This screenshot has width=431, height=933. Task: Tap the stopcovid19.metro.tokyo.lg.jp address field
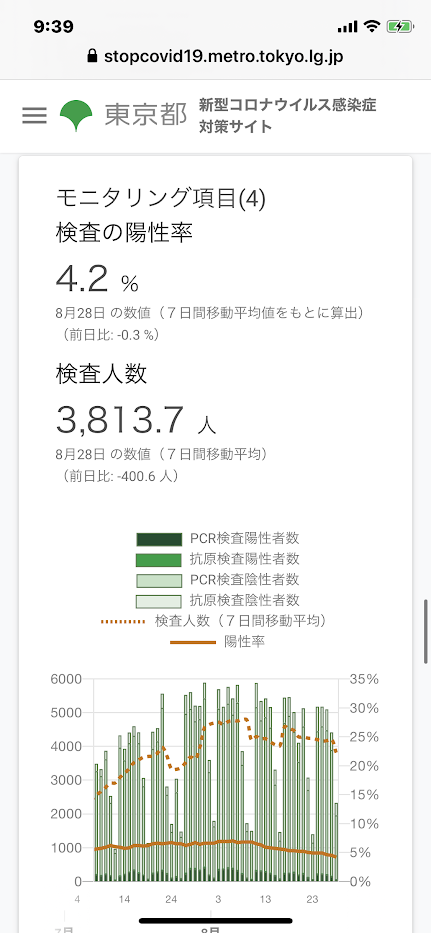216,57
